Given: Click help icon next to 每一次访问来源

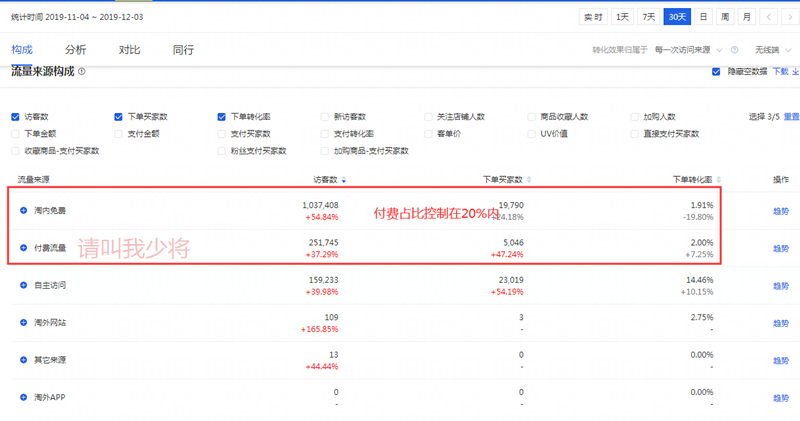Looking at the screenshot, I should click(x=734, y=49).
